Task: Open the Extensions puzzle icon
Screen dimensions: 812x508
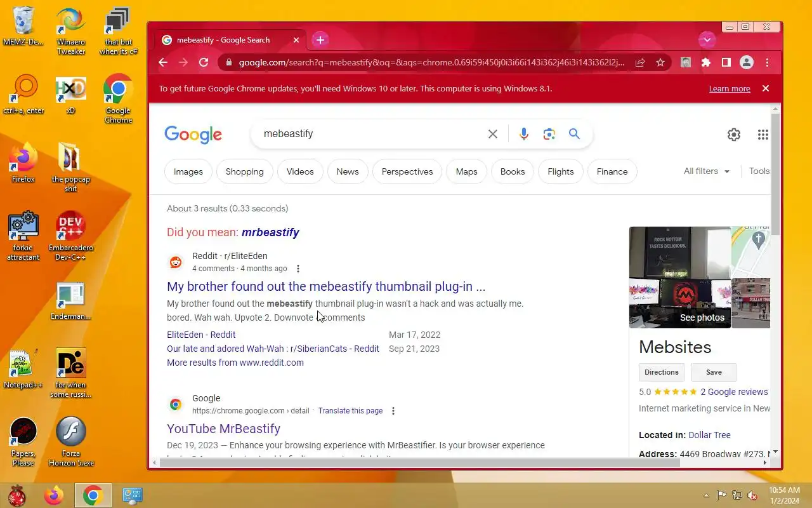Action: point(706,62)
